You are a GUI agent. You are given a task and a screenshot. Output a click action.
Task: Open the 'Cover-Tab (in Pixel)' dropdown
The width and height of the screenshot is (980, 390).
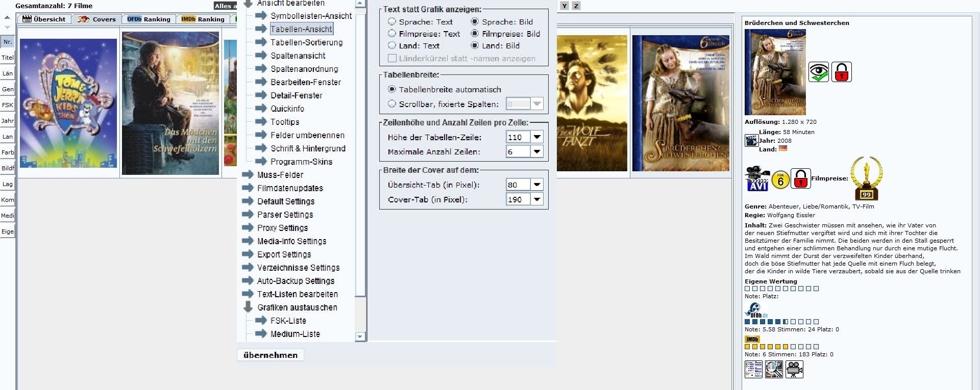pos(537,199)
